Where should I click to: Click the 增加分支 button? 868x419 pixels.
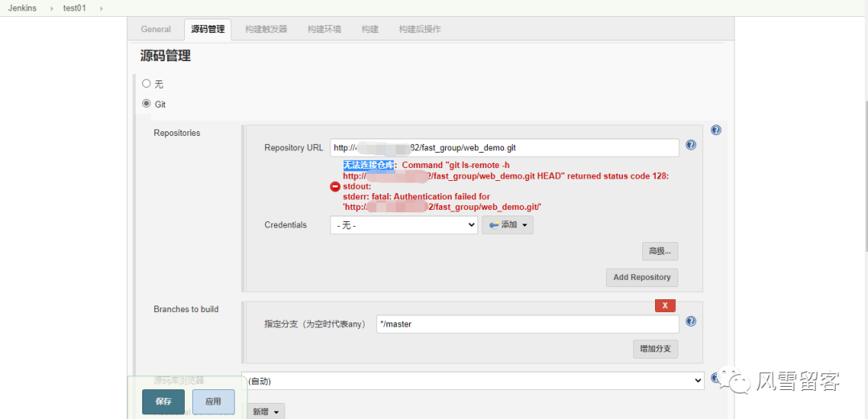(656, 348)
